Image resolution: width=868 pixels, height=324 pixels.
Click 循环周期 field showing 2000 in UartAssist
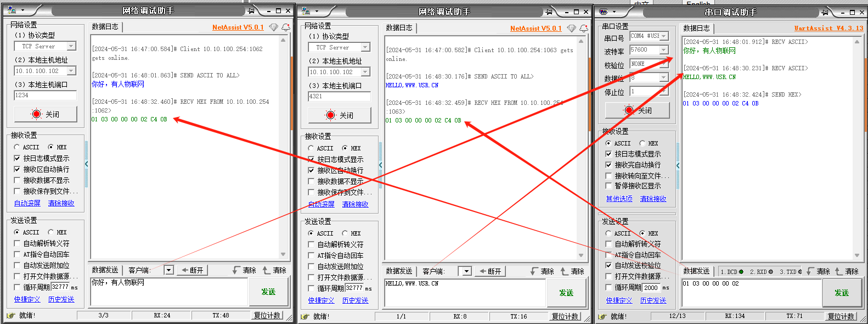click(x=651, y=288)
